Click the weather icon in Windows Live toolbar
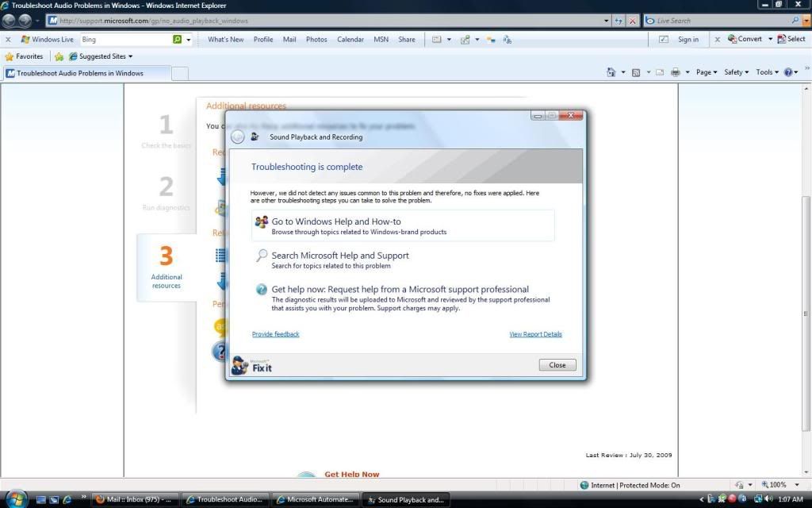This screenshot has width=812, height=508. (490, 40)
